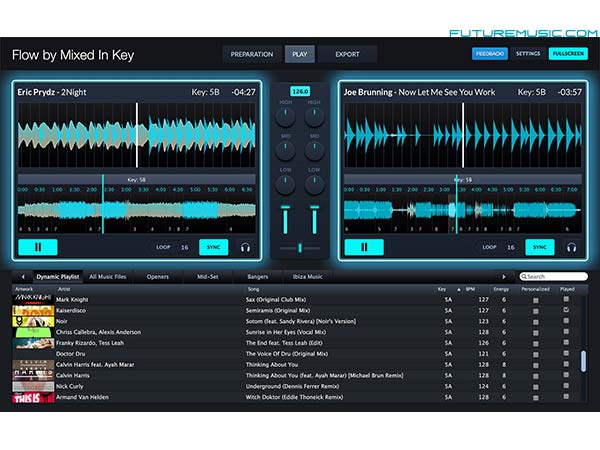Click left deck overview waveform playhead
Screen dimensions: 600x450
click(103, 204)
